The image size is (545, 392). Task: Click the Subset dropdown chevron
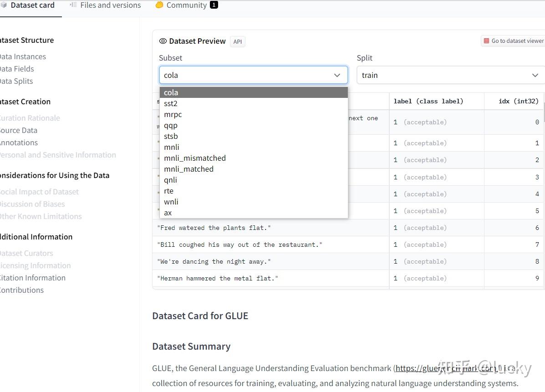point(337,75)
